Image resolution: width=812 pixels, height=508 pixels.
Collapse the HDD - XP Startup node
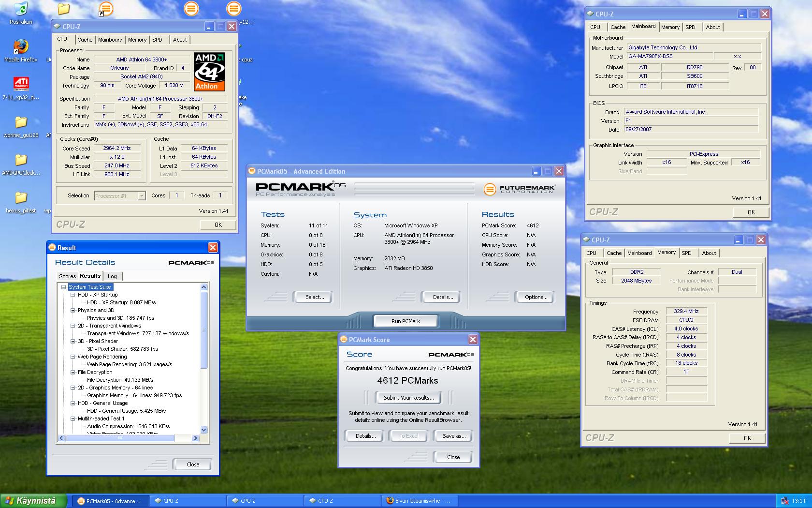[x=73, y=295]
